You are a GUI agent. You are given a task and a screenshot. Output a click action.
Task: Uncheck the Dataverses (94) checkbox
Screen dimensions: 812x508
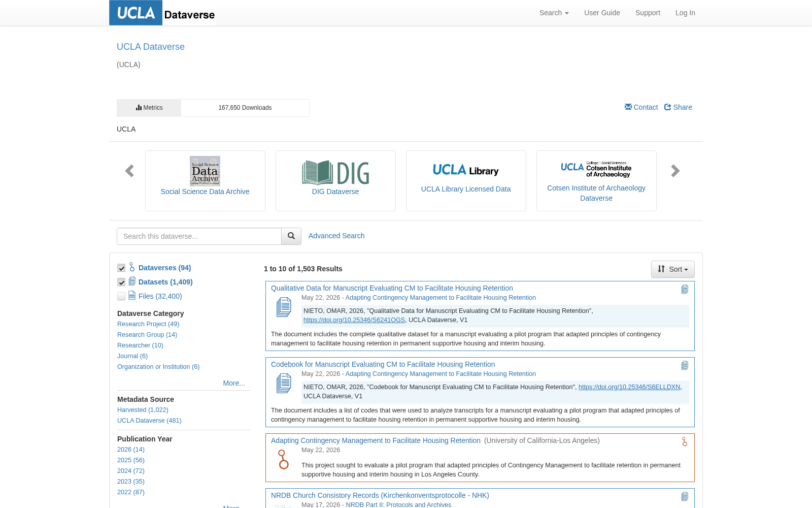(121, 268)
